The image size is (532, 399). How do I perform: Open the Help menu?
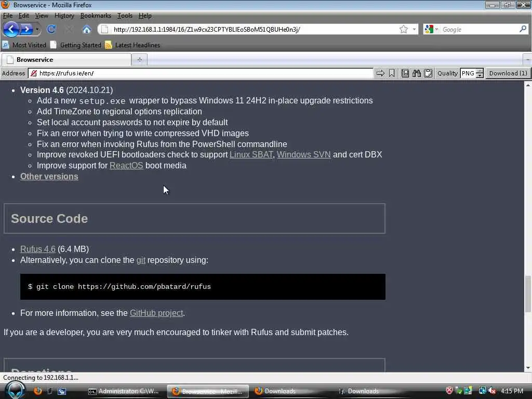[x=145, y=16]
